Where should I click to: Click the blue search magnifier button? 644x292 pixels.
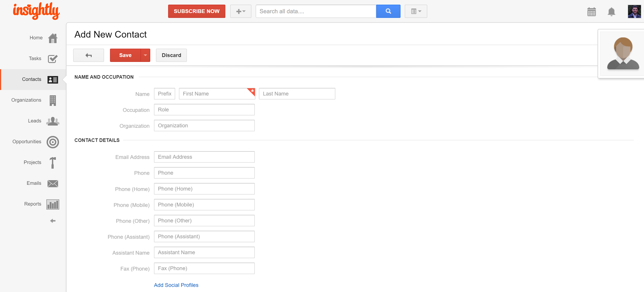(x=388, y=11)
